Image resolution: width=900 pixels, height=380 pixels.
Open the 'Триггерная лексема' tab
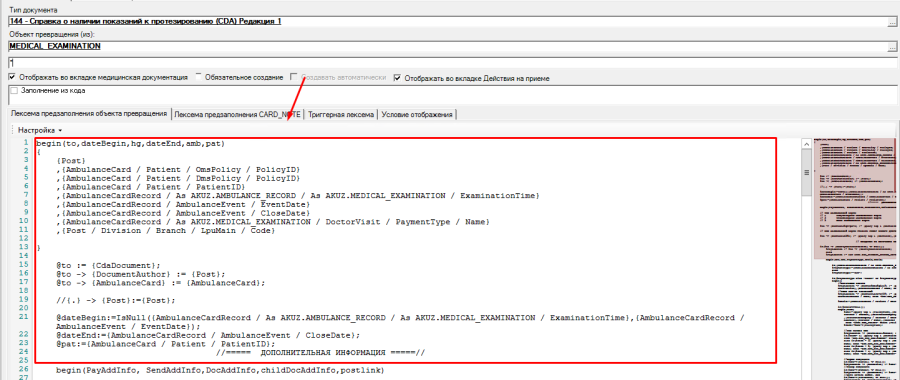pos(341,114)
